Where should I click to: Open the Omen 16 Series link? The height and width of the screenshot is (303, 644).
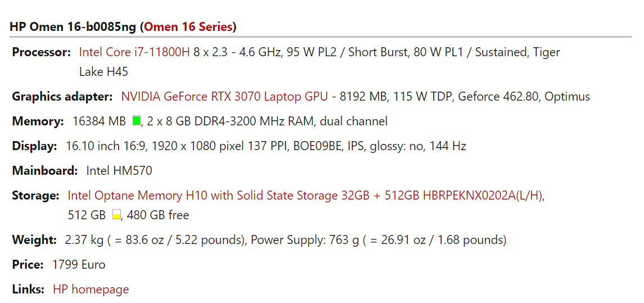pyautogui.click(x=188, y=26)
